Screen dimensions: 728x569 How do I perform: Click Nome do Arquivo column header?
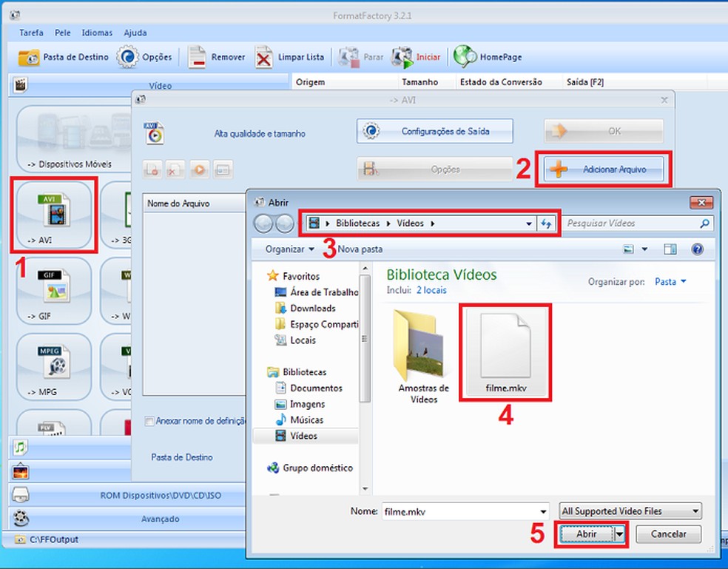195,203
